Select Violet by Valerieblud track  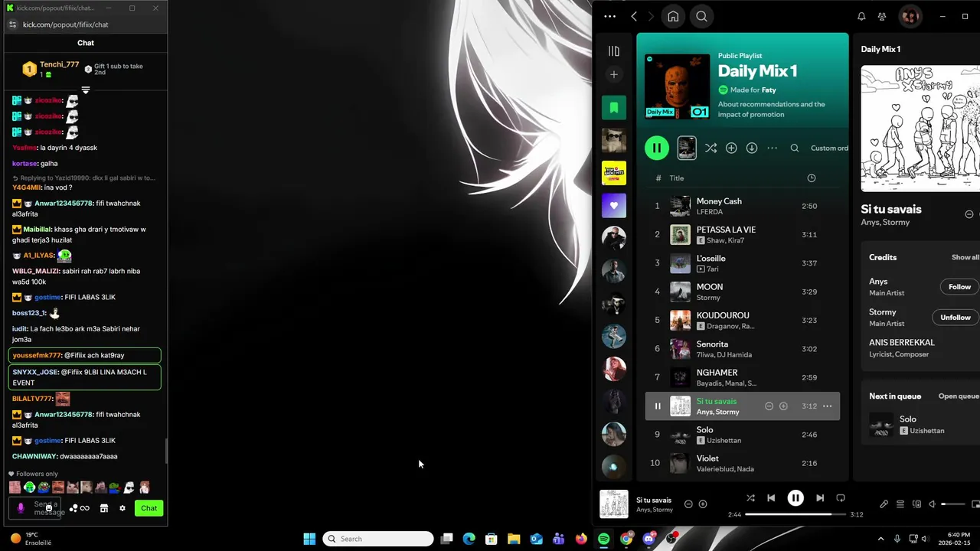pyautogui.click(x=742, y=463)
